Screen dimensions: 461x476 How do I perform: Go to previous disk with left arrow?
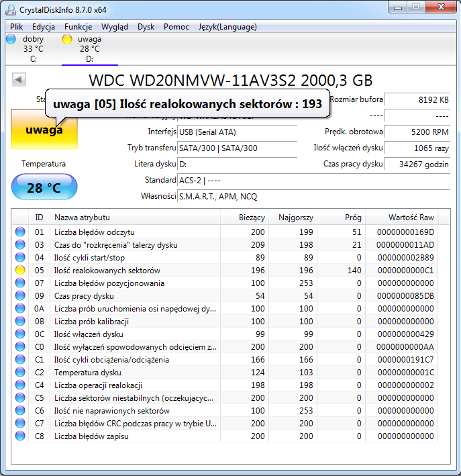pyautogui.click(x=19, y=80)
